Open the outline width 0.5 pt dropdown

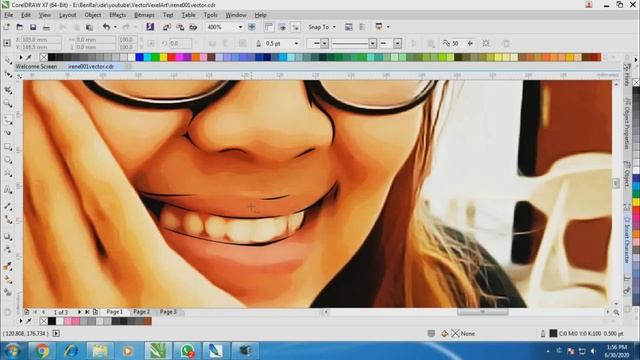(x=296, y=43)
